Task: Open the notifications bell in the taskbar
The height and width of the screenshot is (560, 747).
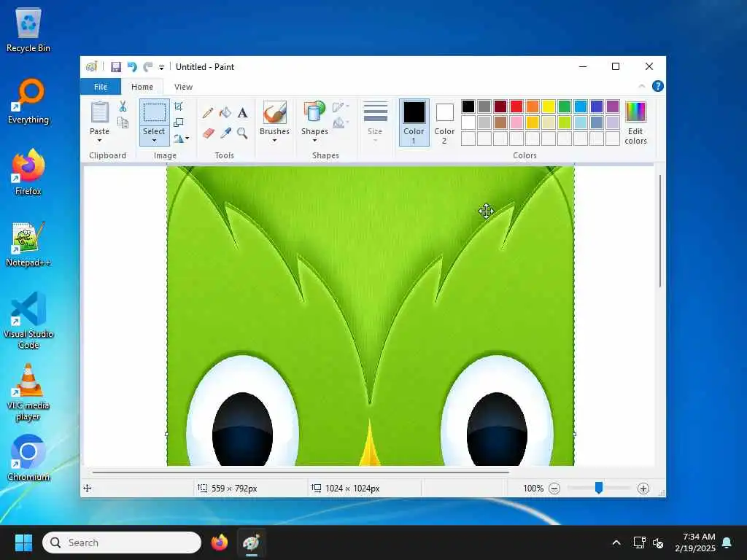Action: click(x=727, y=542)
